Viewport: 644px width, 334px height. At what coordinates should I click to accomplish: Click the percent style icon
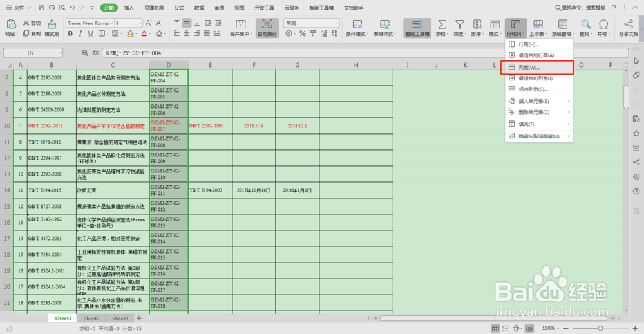point(303,33)
